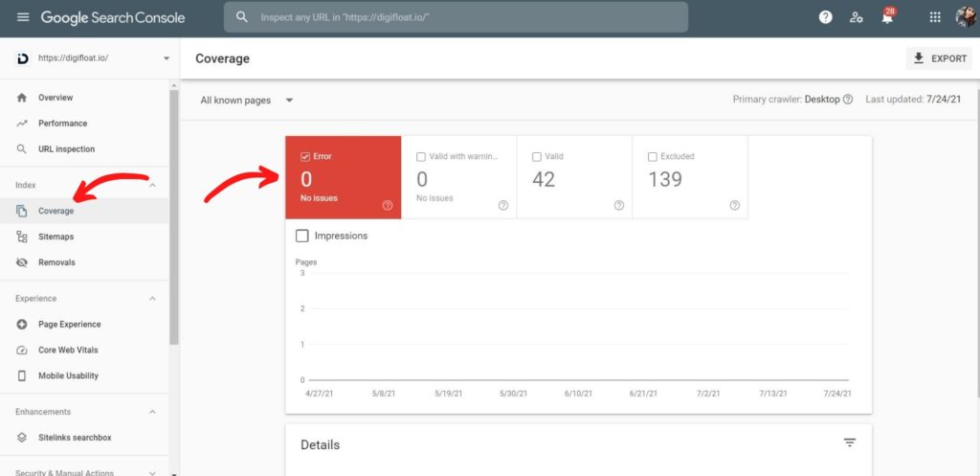Click the Last updated 7/24/21 text
Image resolution: width=980 pixels, height=476 pixels.
(913, 100)
